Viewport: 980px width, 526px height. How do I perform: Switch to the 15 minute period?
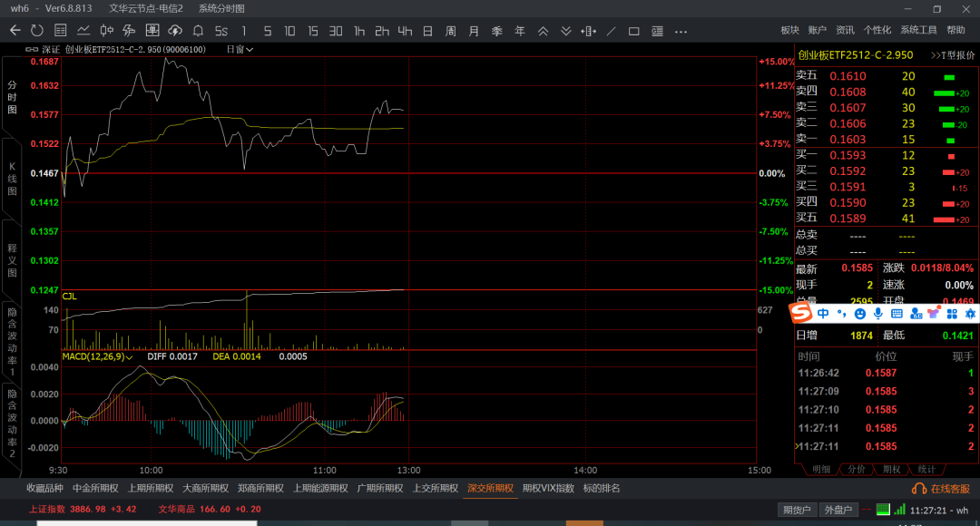coord(312,31)
